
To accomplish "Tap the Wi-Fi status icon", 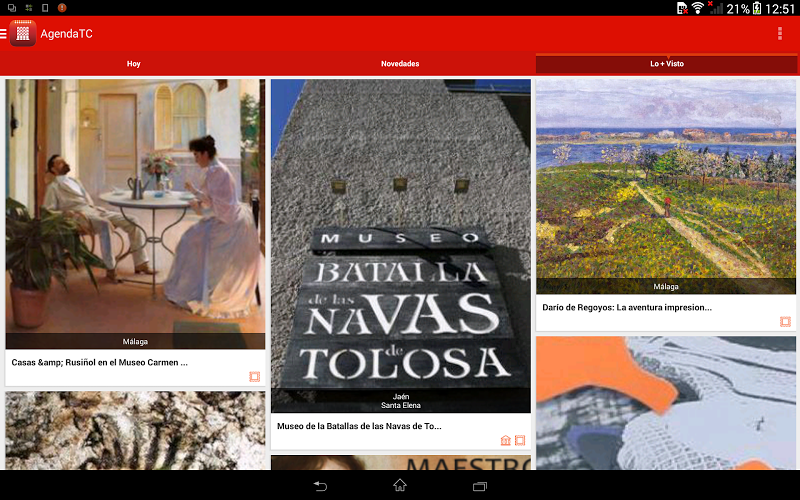I will point(697,8).
